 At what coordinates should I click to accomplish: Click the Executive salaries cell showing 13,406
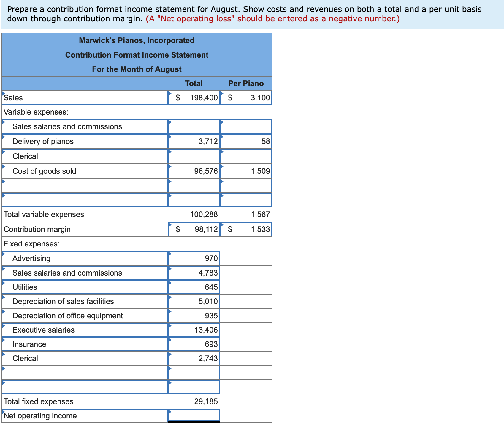pos(194,330)
